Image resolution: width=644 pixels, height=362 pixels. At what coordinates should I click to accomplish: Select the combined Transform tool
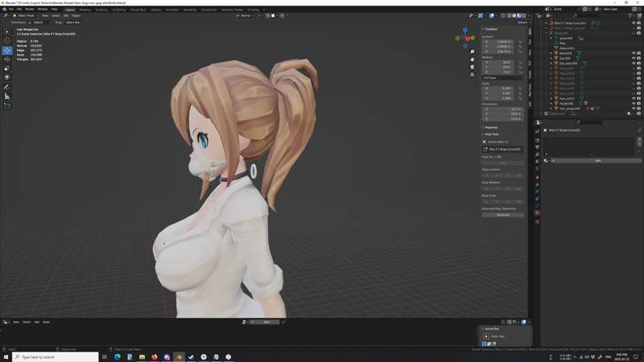(x=7, y=77)
